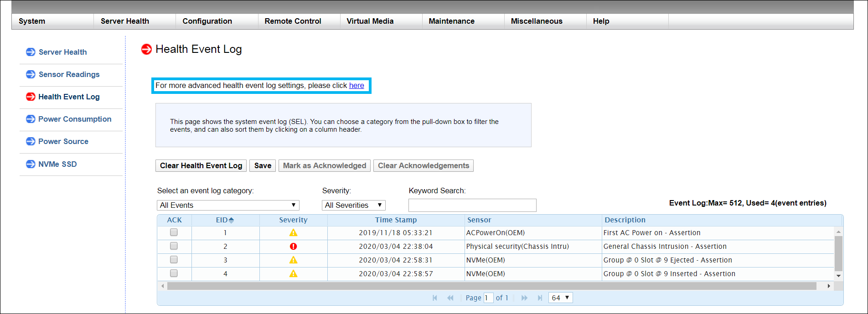Click the critical severity icon for event 2

pyautogui.click(x=293, y=247)
